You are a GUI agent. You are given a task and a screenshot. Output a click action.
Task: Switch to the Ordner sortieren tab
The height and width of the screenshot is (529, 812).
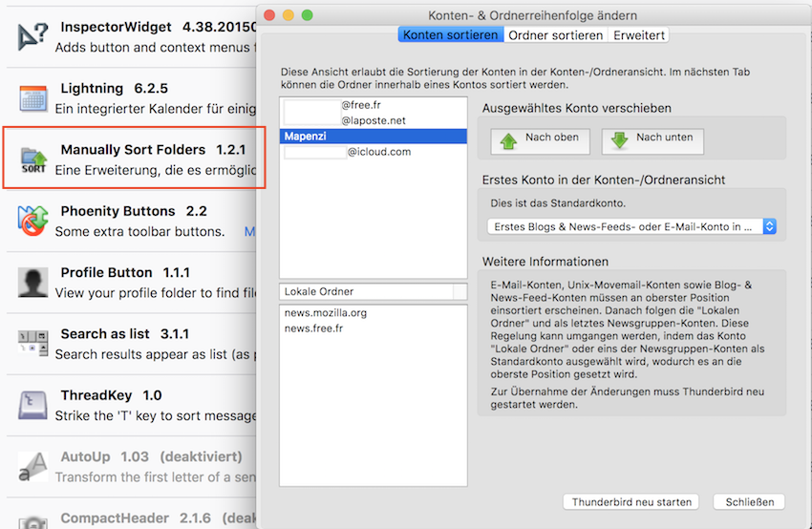coord(555,35)
